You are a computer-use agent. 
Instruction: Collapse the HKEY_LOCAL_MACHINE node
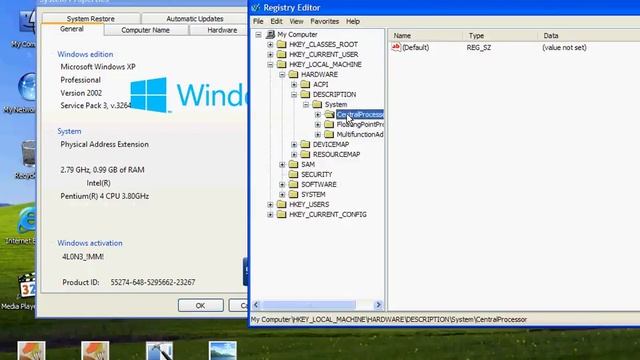pyautogui.click(x=270, y=64)
